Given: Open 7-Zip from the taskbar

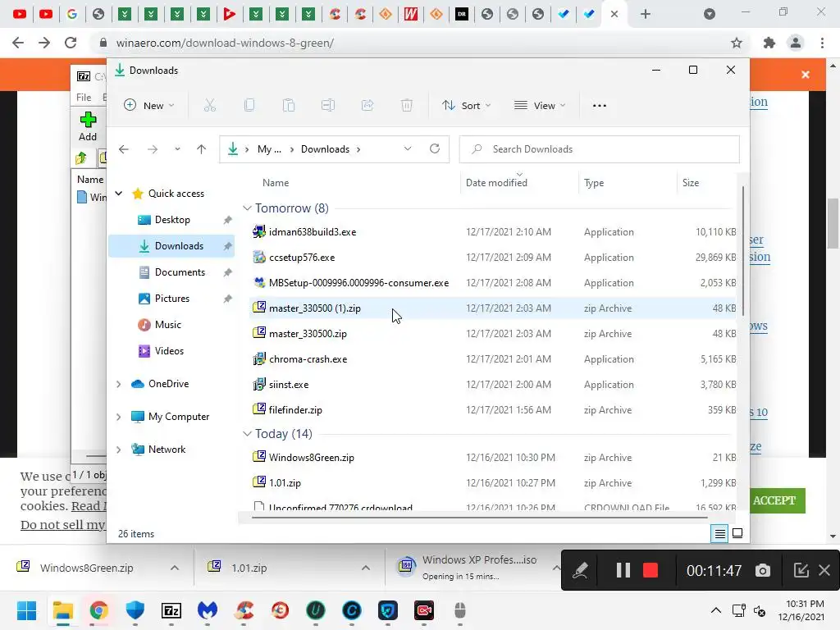Looking at the screenshot, I should pyautogui.click(x=171, y=610).
